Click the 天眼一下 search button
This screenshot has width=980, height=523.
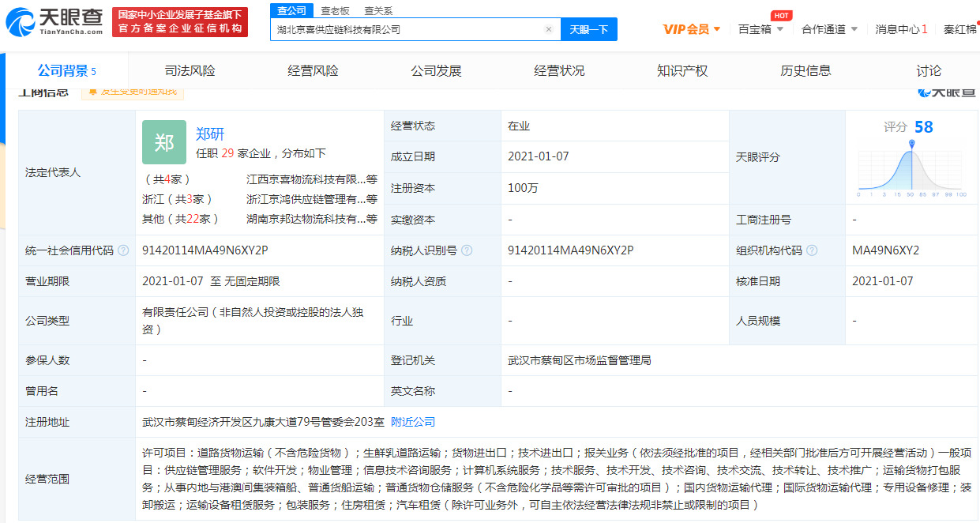pyautogui.click(x=589, y=29)
